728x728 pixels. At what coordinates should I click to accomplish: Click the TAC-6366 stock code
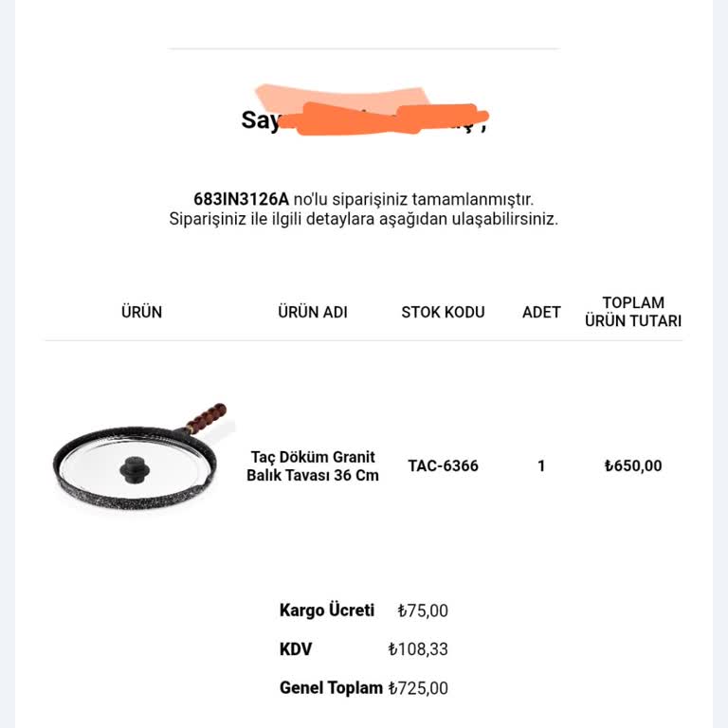tap(443, 465)
